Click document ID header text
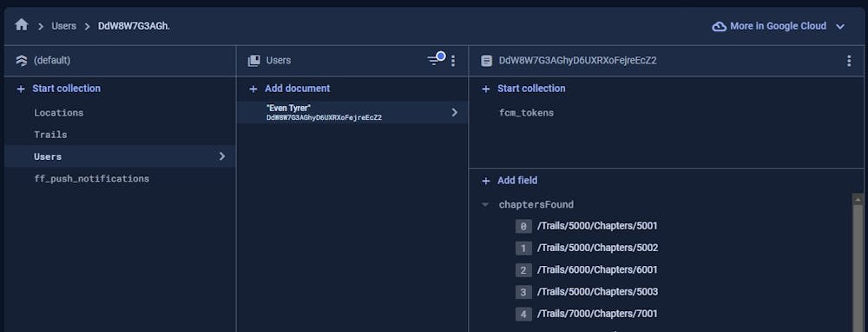Image resolution: width=868 pixels, height=332 pixels. (x=578, y=61)
